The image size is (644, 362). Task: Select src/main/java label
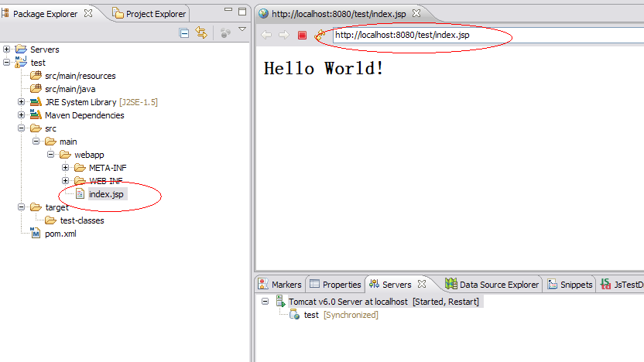(70, 89)
